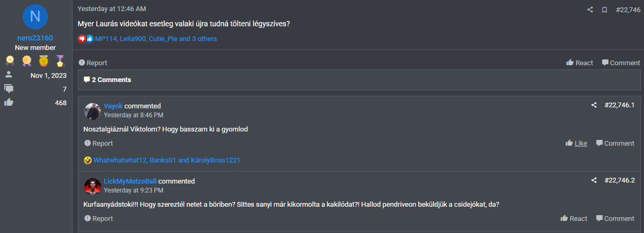The image size is (644, 233).
Task: React to LickMyMatzoBall's comment
Action: point(574,219)
